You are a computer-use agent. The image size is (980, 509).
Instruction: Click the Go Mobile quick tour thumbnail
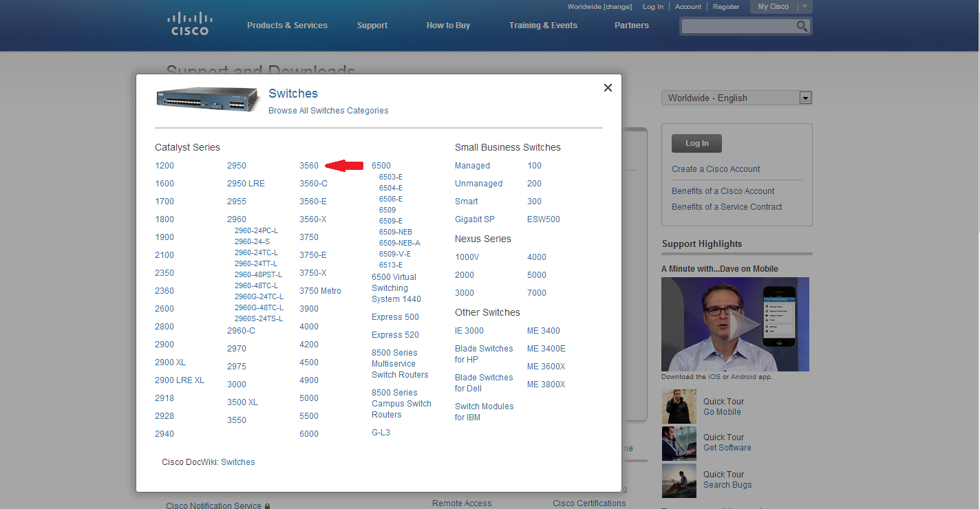pos(679,407)
